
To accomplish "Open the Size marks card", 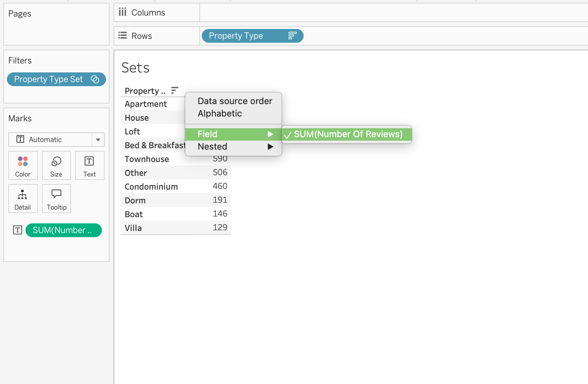I will tap(56, 166).
